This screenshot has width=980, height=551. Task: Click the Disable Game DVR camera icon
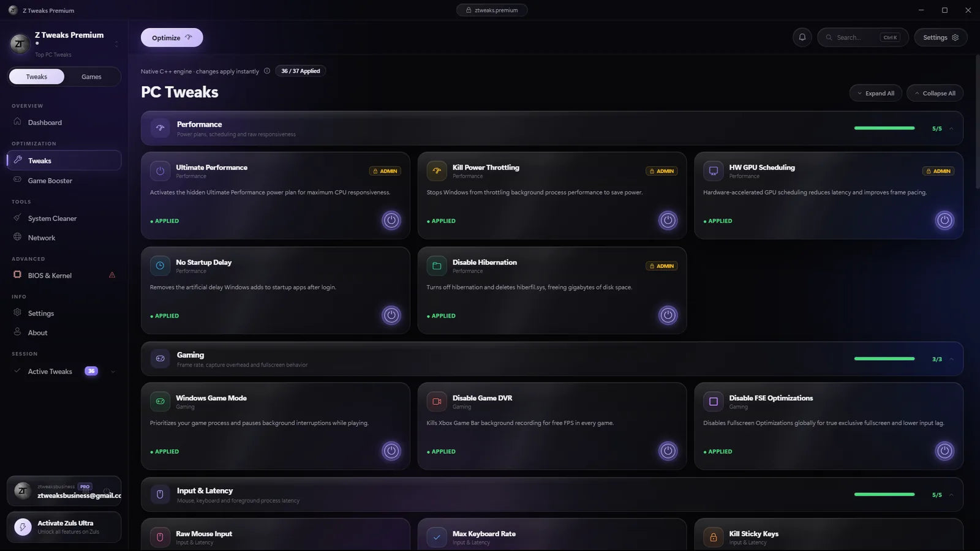click(x=437, y=402)
